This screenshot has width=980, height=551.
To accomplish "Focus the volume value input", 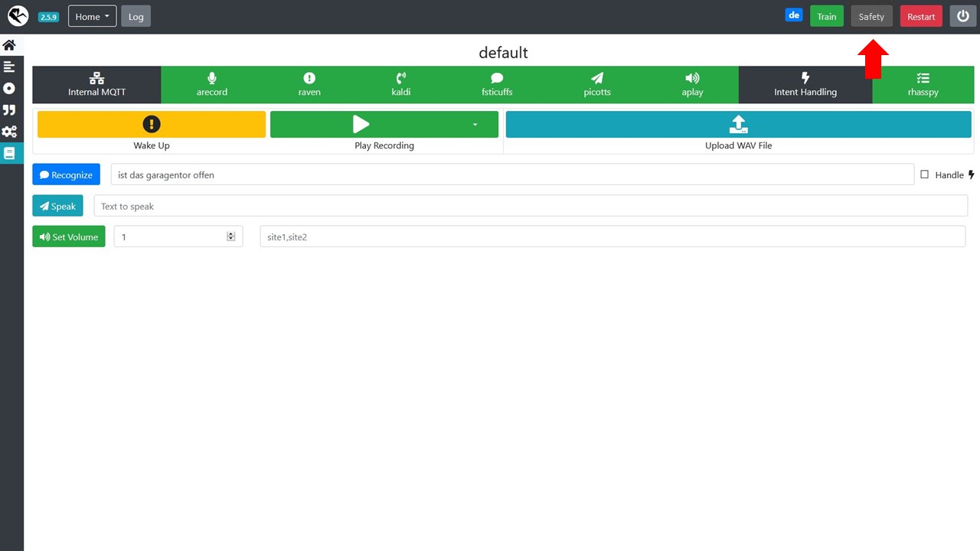I will (178, 236).
